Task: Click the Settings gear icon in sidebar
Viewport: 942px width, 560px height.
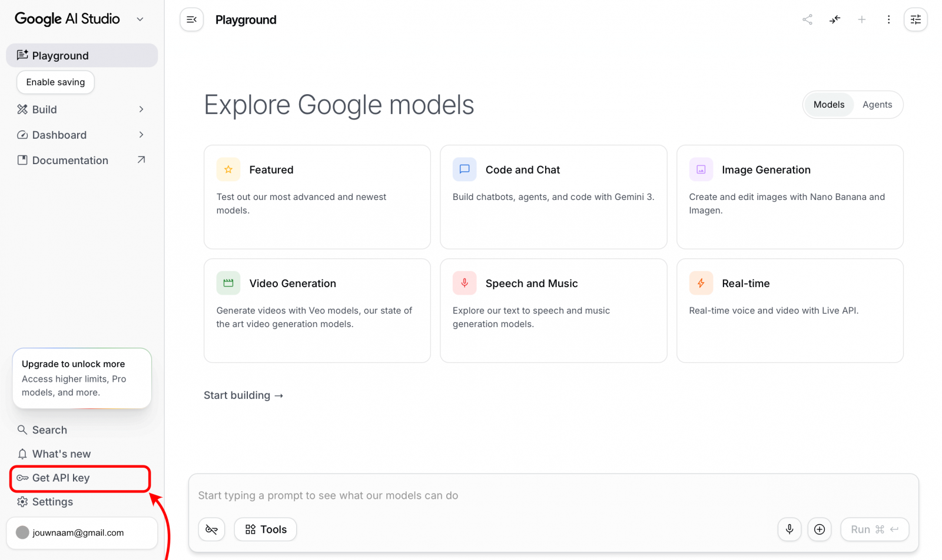Action: click(x=22, y=502)
